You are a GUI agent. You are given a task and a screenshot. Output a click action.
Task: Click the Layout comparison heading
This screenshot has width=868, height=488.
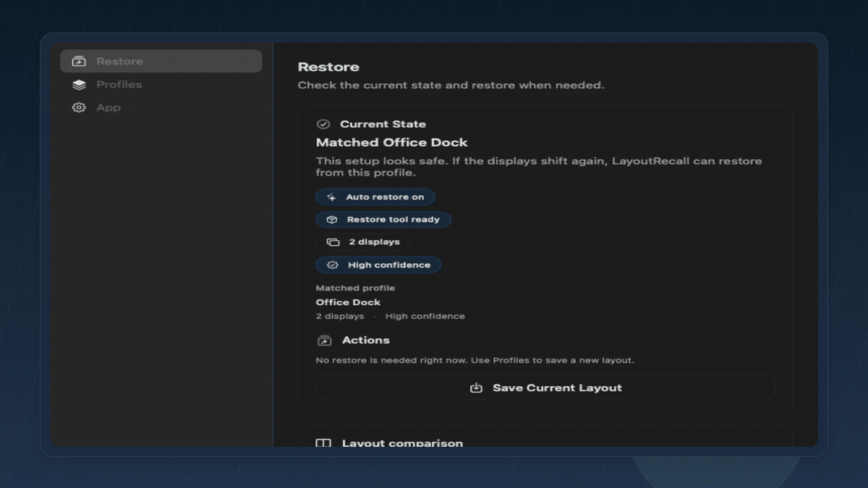[x=402, y=443]
